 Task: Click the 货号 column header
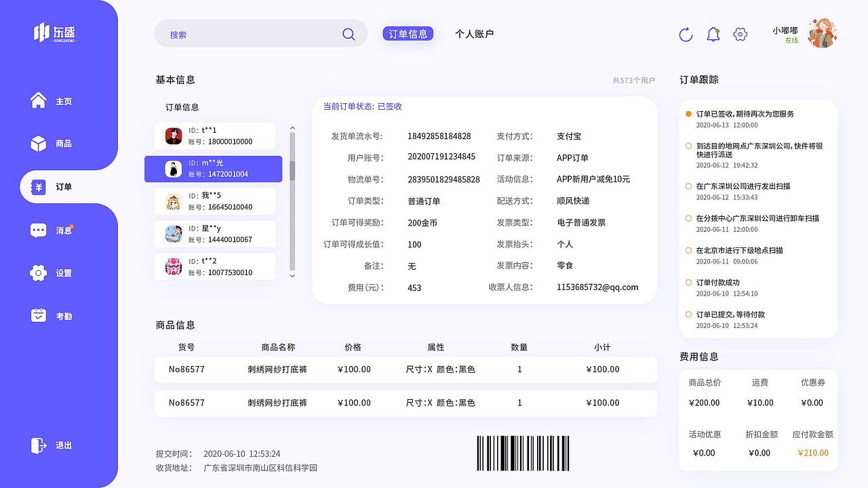click(186, 347)
